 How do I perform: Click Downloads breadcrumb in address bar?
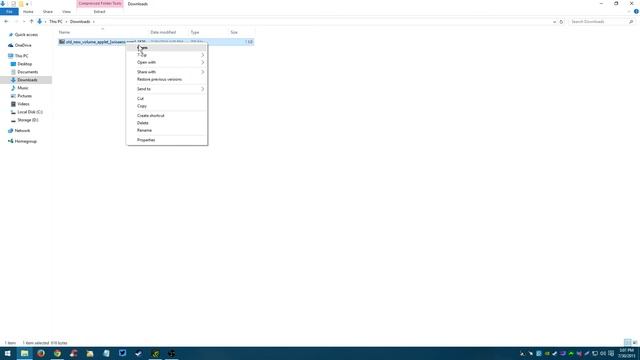(x=80, y=22)
